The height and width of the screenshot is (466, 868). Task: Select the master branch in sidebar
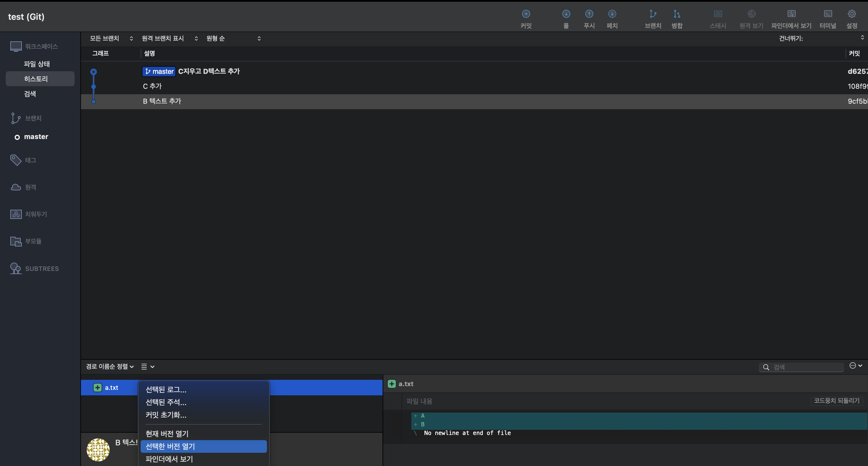(36, 136)
